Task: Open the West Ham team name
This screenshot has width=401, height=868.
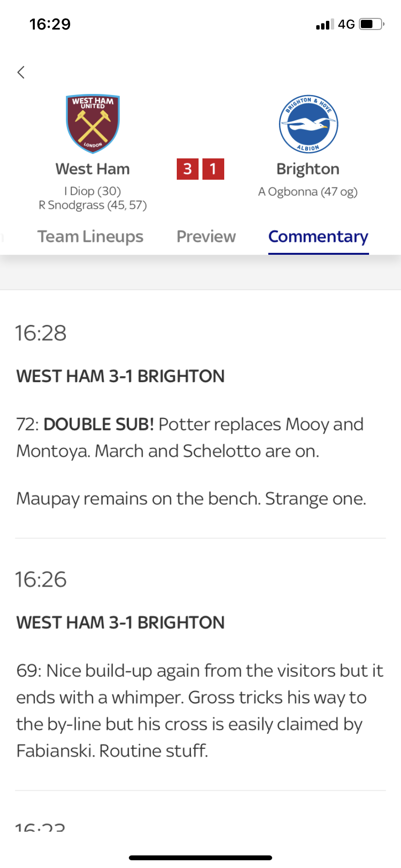Action: tap(93, 169)
